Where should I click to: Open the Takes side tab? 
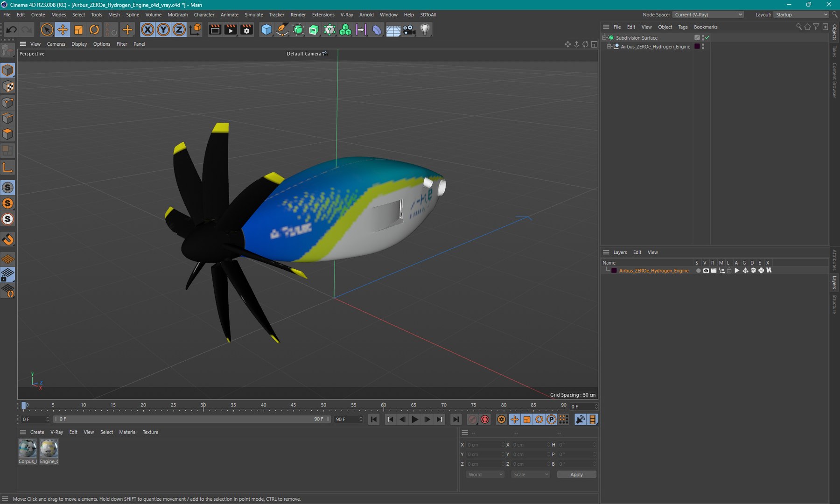point(834,51)
